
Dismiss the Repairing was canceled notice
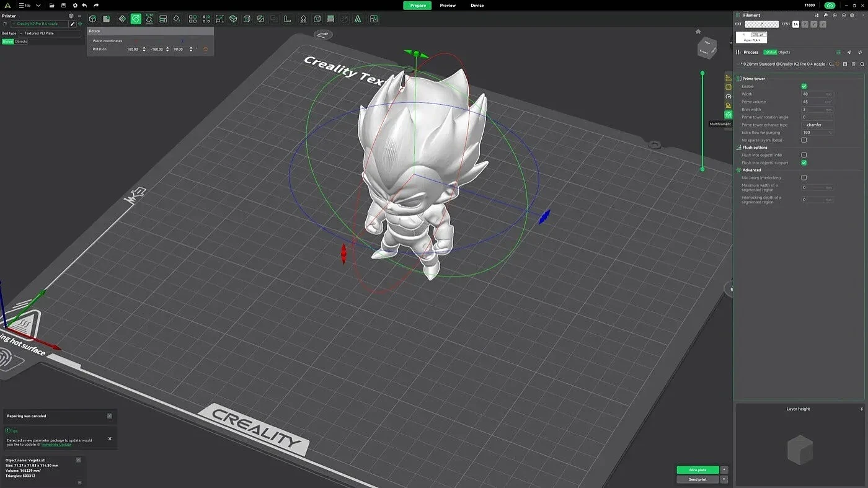(x=110, y=416)
